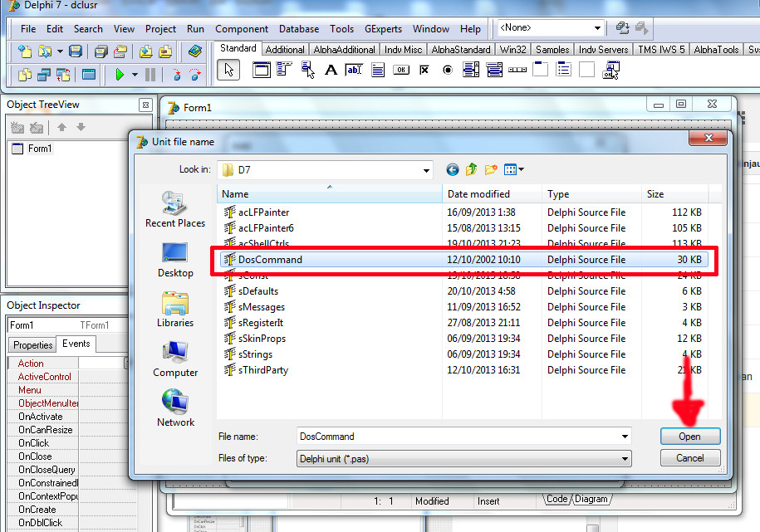
Task: Open the File menu
Action: (28, 29)
